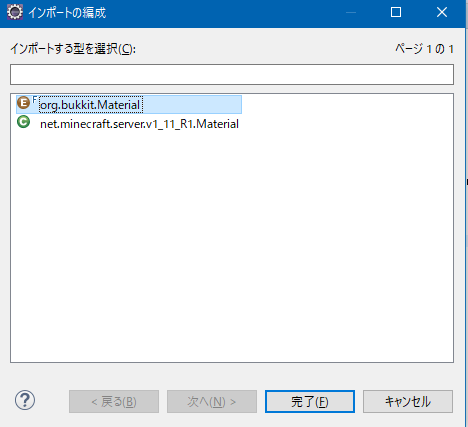The height and width of the screenshot is (427, 468).
Task: Close the インポートの編成 dialog
Action: (x=442, y=13)
